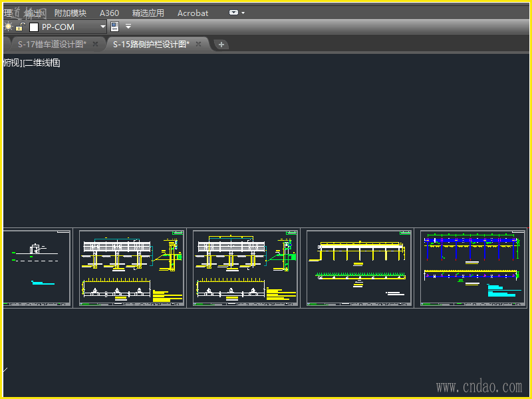Click the 二维线框 visual style label
532x399 pixels.
click(x=42, y=63)
